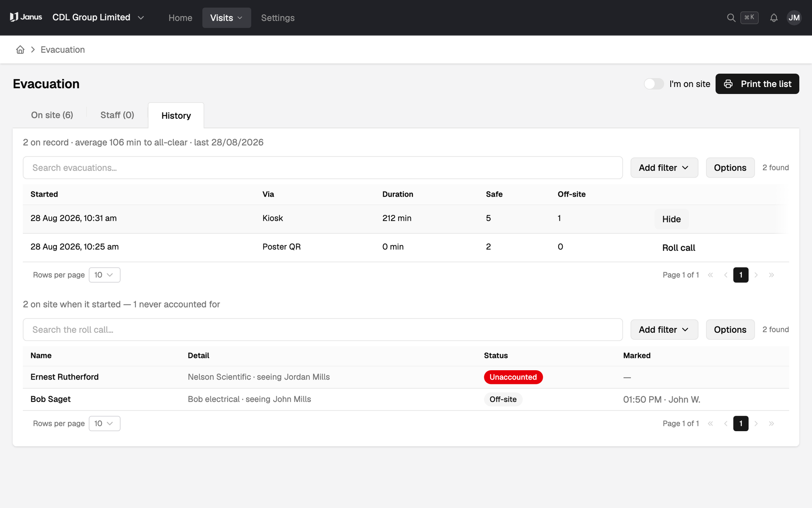Image resolution: width=812 pixels, height=508 pixels.
Task: Expand the CDL Group Limited organisation switcher
Action: 98,17
